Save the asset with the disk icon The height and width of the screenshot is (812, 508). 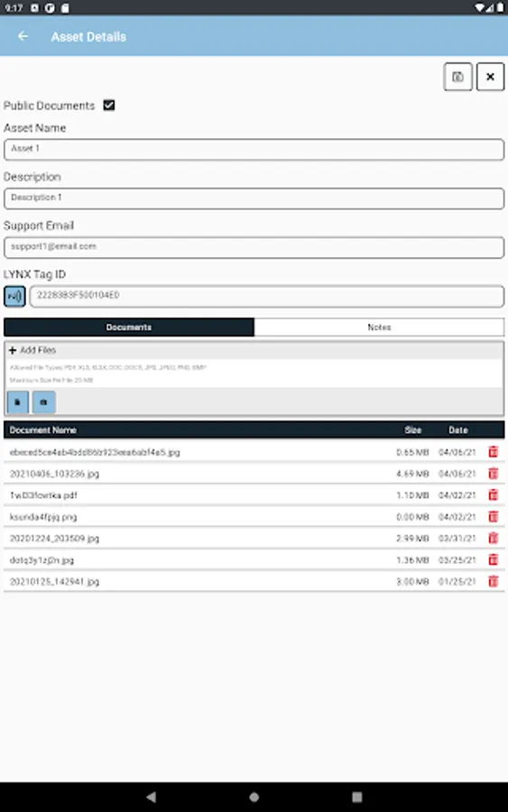[457, 77]
